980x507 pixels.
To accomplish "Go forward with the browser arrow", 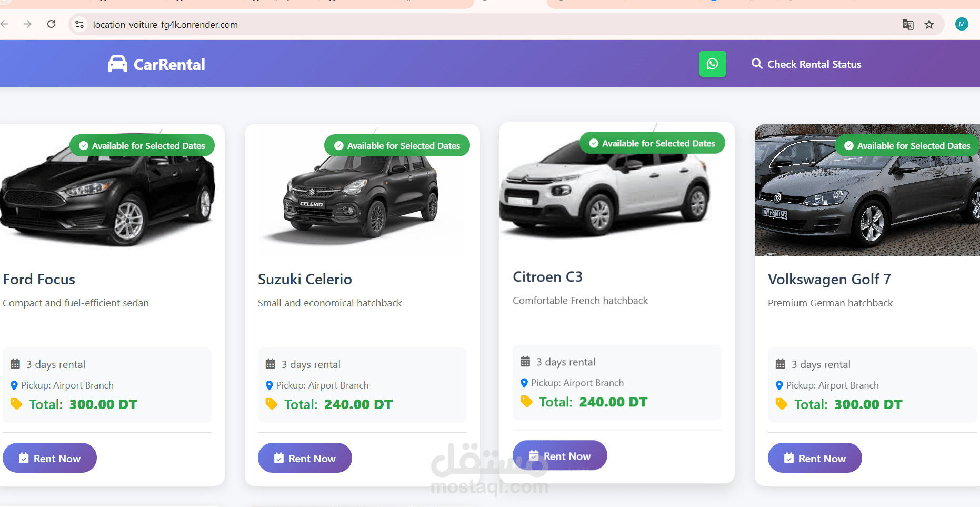I will [27, 24].
